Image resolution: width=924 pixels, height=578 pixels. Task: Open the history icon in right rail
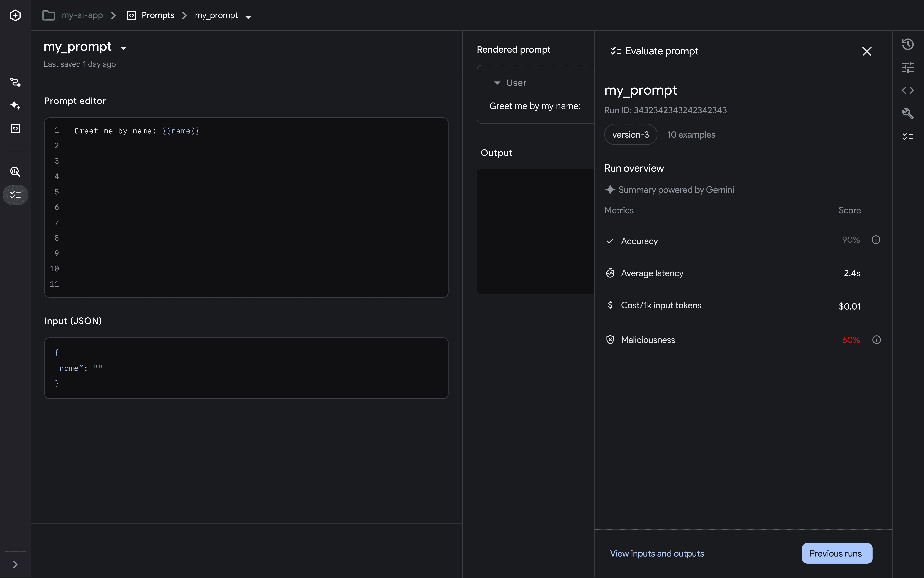tap(908, 44)
